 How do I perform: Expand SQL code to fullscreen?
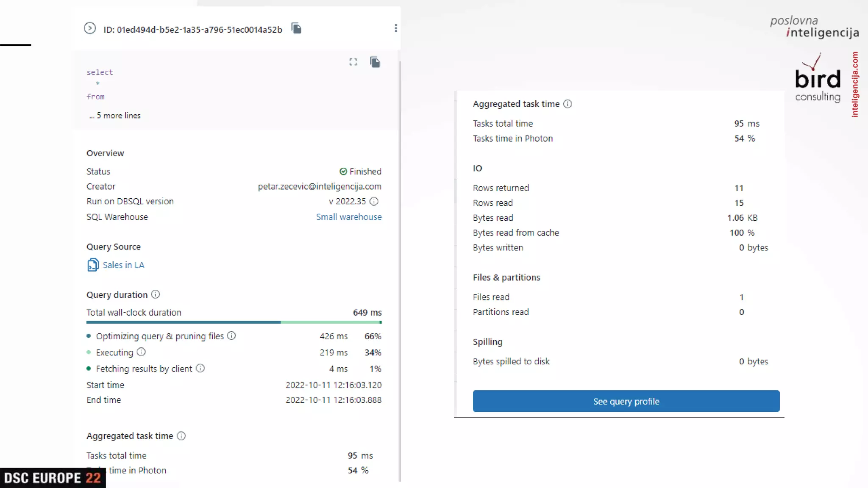click(x=353, y=62)
